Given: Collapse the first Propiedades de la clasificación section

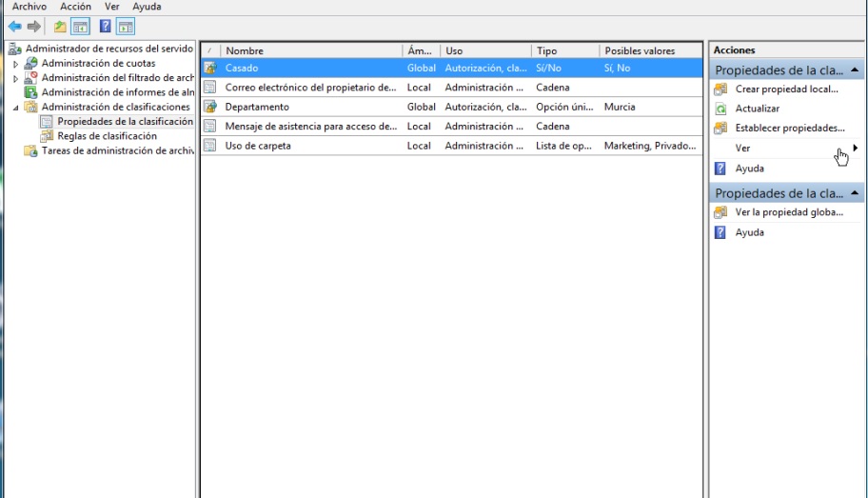Looking at the screenshot, I should (x=855, y=70).
